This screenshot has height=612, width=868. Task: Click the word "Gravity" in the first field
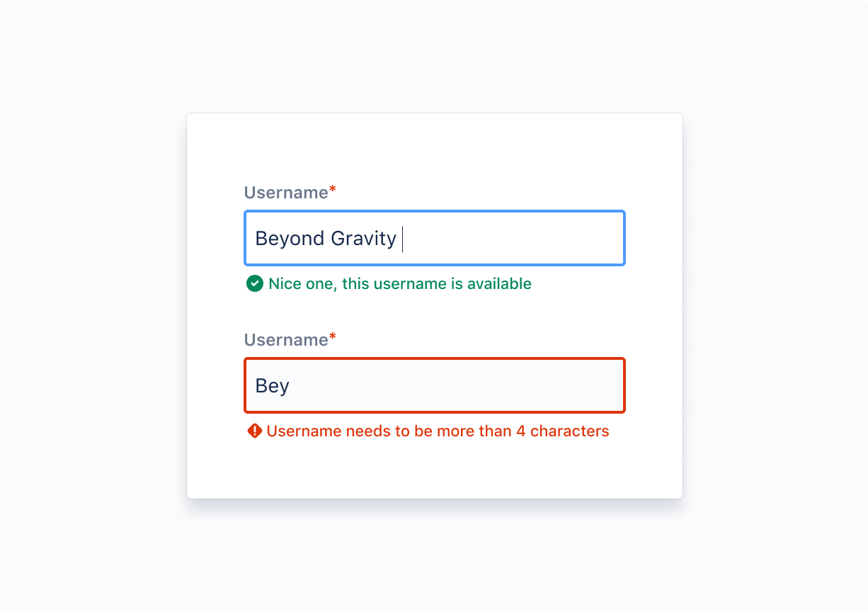(x=363, y=239)
